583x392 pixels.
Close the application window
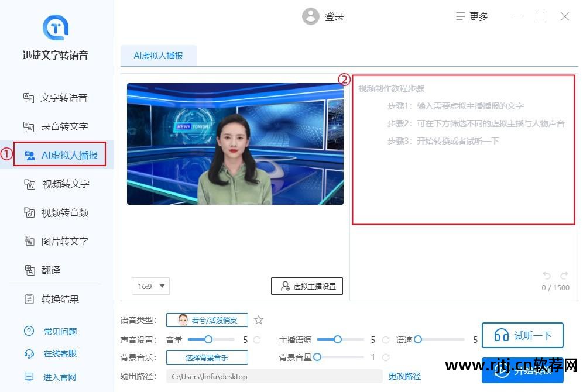tap(565, 16)
